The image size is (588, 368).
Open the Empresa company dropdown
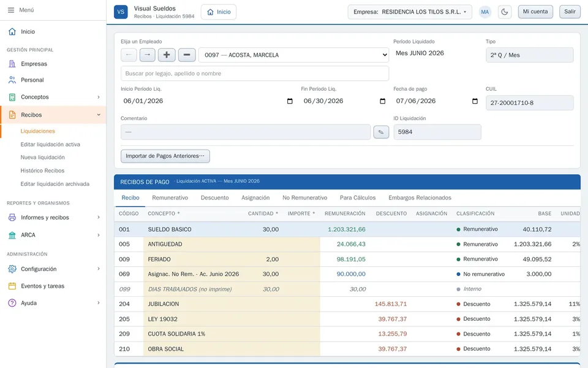pyautogui.click(x=410, y=12)
